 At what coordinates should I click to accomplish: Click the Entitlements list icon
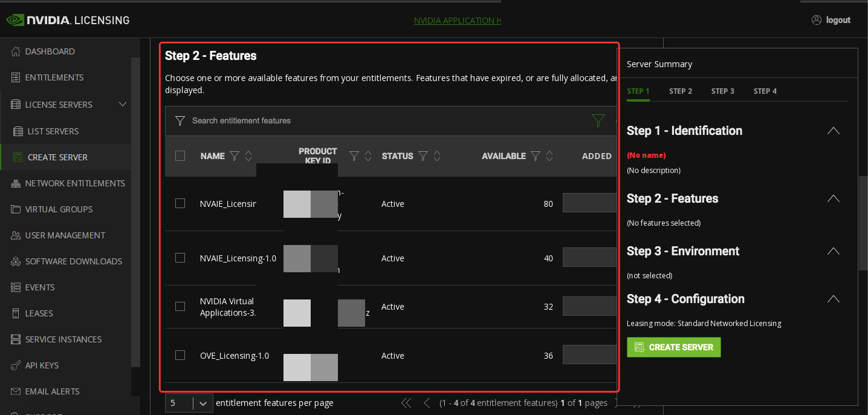click(x=16, y=77)
